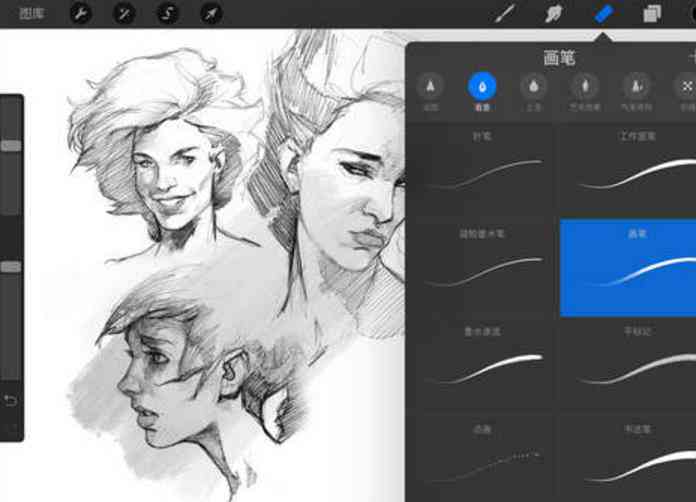This screenshot has width=696, height=502.
Task: Choose the thick calligraphy brush in bottom row
Action: [x=628, y=458]
